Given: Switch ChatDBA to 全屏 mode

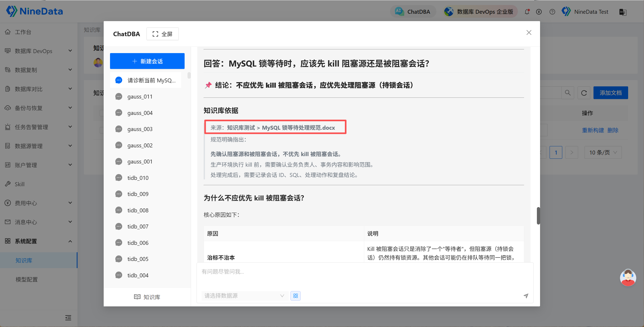Looking at the screenshot, I should point(163,34).
